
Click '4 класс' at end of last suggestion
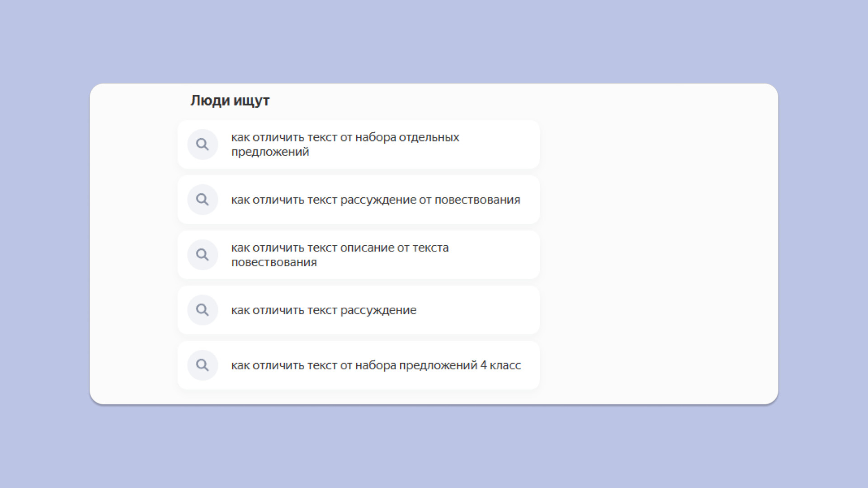[x=500, y=365]
